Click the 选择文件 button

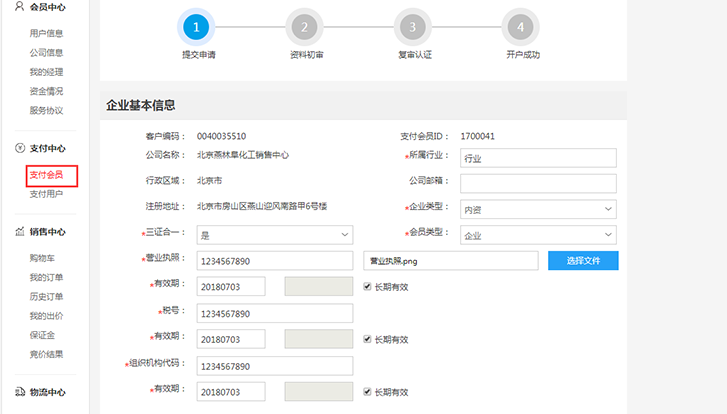[x=582, y=261]
